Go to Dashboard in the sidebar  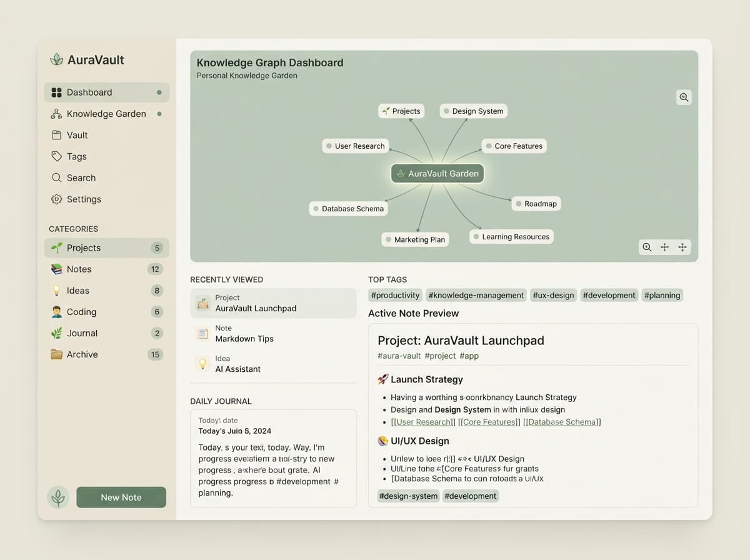(x=106, y=92)
